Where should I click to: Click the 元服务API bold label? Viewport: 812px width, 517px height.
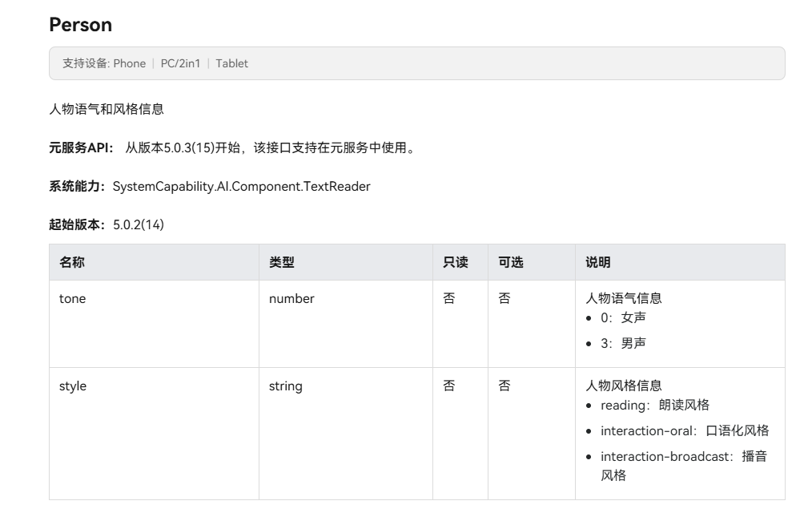82,147
